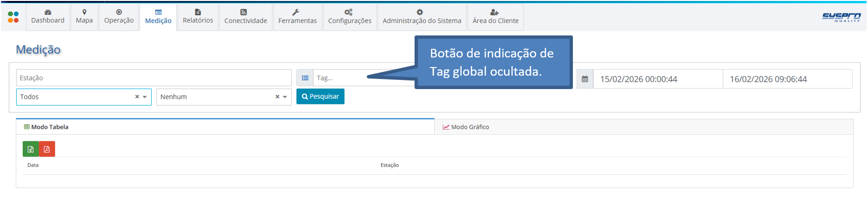Open the calendar date picker icon
Viewport: 868px width, 204px height.
click(x=585, y=79)
